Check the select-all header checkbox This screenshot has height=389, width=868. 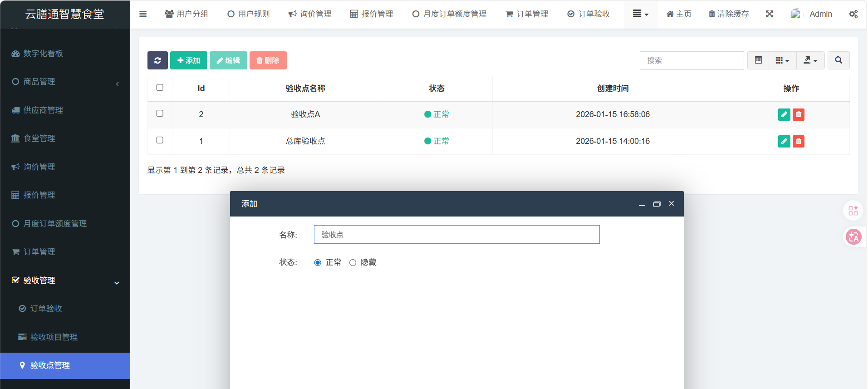pyautogui.click(x=160, y=88)
